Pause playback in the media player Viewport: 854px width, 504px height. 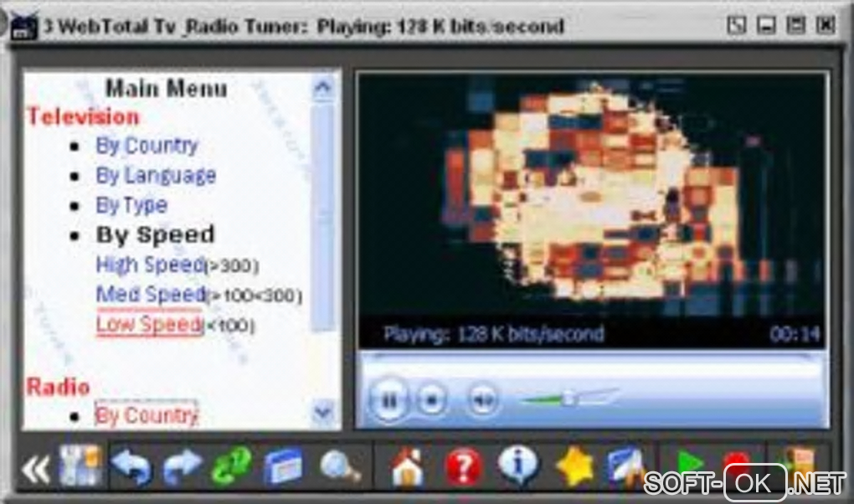(x=389, y=400)
